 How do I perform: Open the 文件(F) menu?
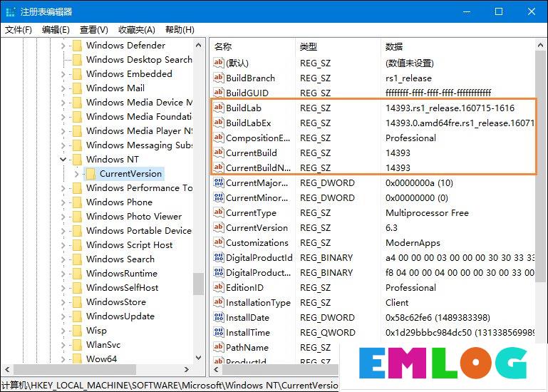click(x=19, y=30)
